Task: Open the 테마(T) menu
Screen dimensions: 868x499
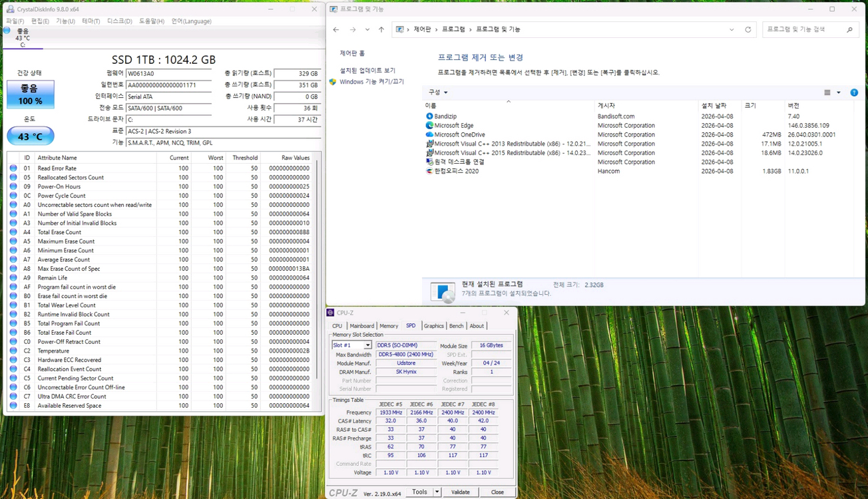Action: pos(91,21)
